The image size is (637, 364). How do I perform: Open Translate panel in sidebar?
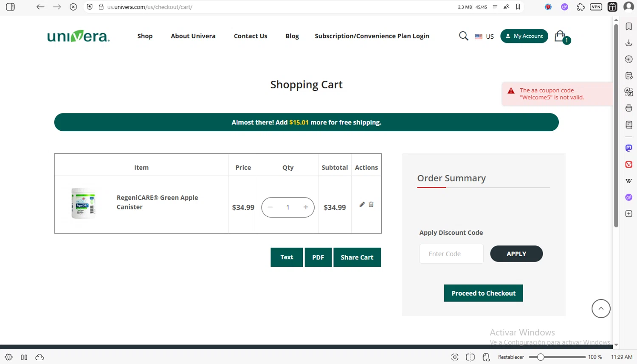pyautogui.click(x=629, y=92)
